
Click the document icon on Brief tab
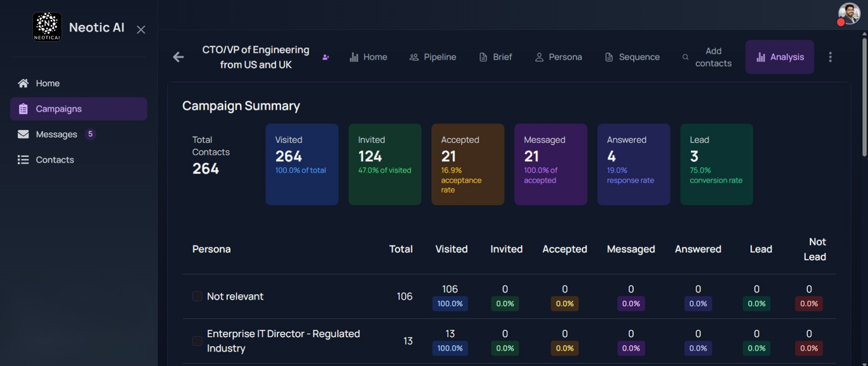(x=483, y=57)
